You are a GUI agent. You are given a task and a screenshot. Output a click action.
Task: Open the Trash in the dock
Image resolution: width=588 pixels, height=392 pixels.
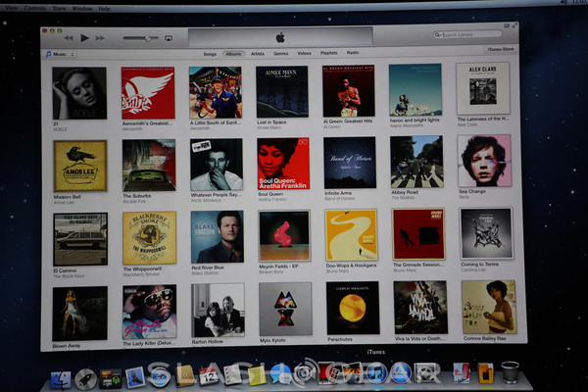510,371
